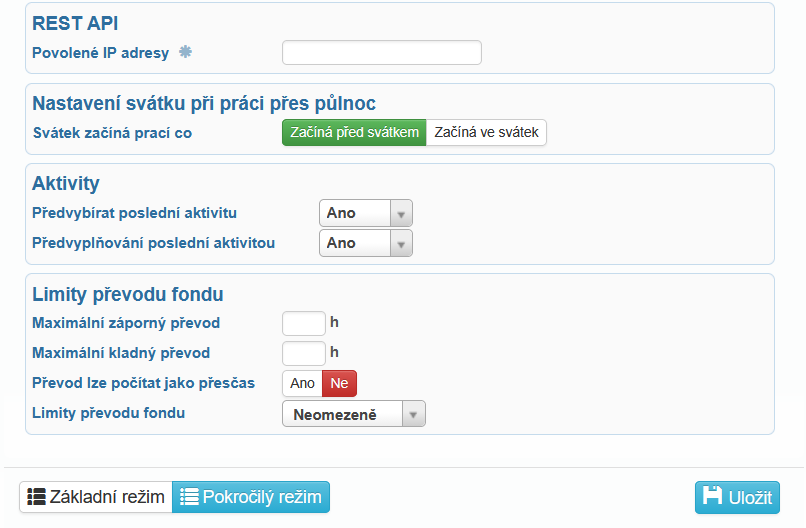Set overtime transfer toggle to Ne
This screenshot has height=528, width=806.
tap(339, 383)
